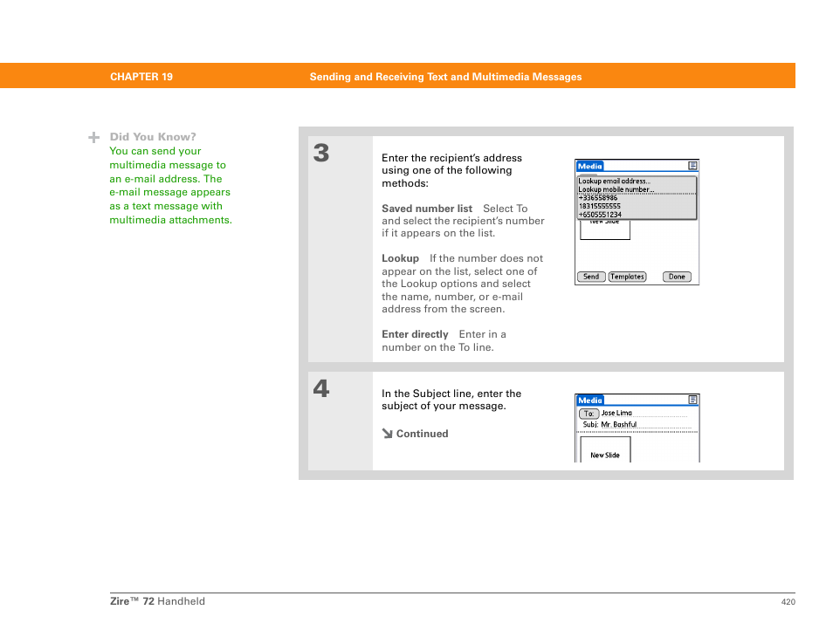This screenshot has width=833, height=644.
Task: Open the menu icon on the lookup-list Media screen
Action: tap(692, 166)
